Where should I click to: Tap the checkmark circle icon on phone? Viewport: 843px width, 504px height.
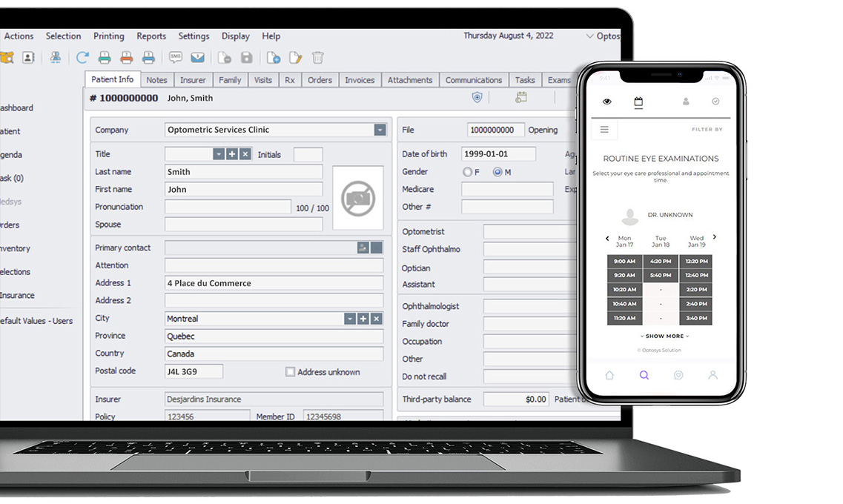(715, 102)
